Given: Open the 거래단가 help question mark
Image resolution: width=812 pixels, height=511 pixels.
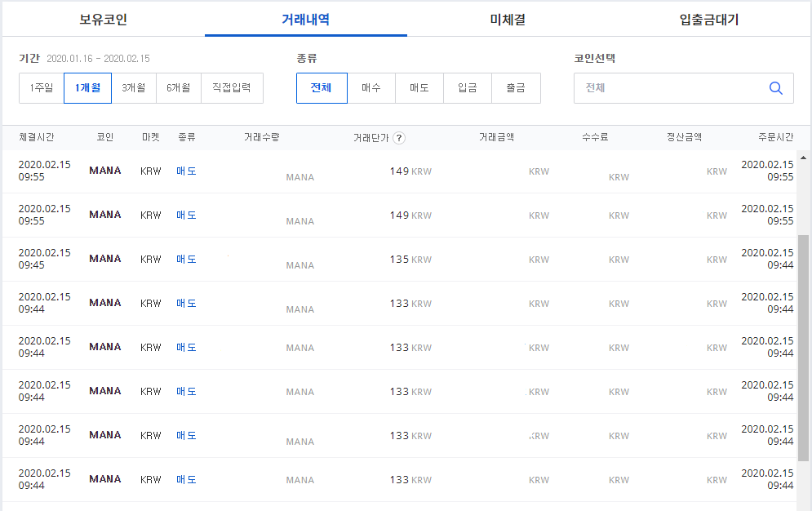Looking at the screenshot, I should click(398, 138).
